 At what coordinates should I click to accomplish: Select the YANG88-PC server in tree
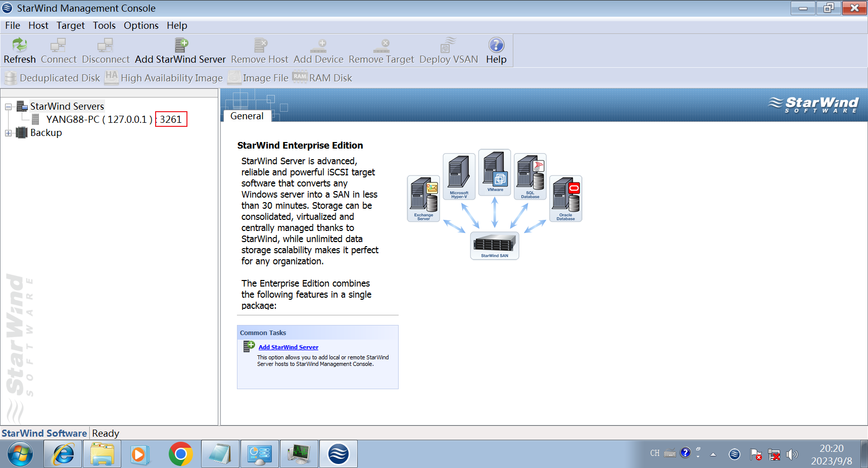99,119
